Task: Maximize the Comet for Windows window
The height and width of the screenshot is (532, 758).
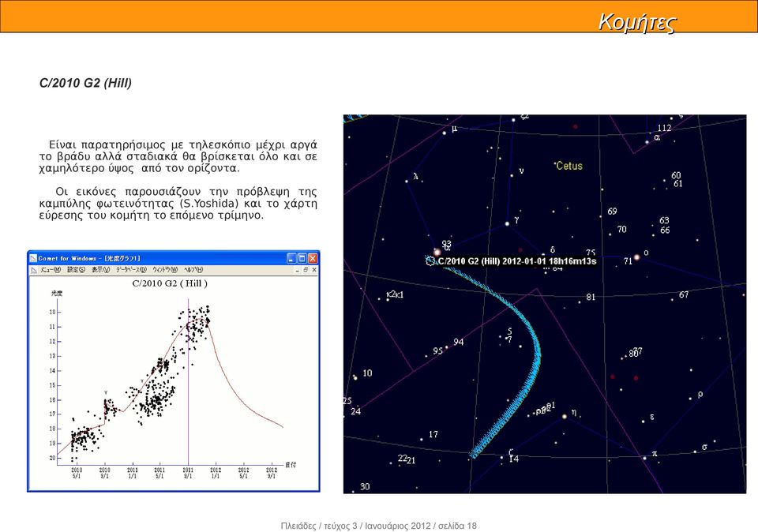Action: pyautogui.click(x=302, y=259)
